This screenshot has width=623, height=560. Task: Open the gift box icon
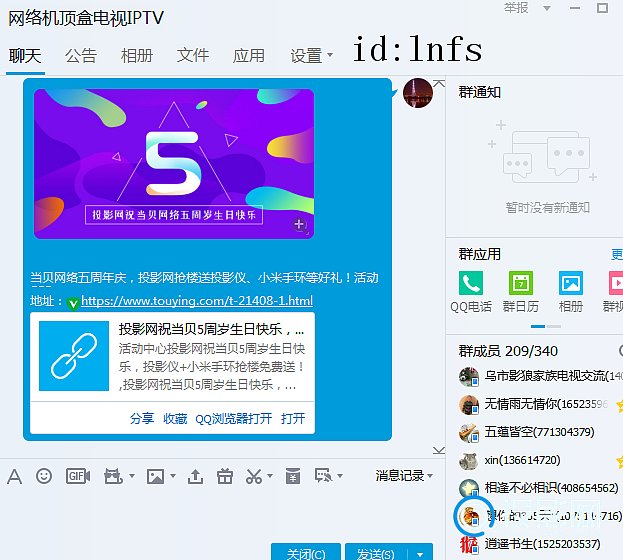[225, 476]
